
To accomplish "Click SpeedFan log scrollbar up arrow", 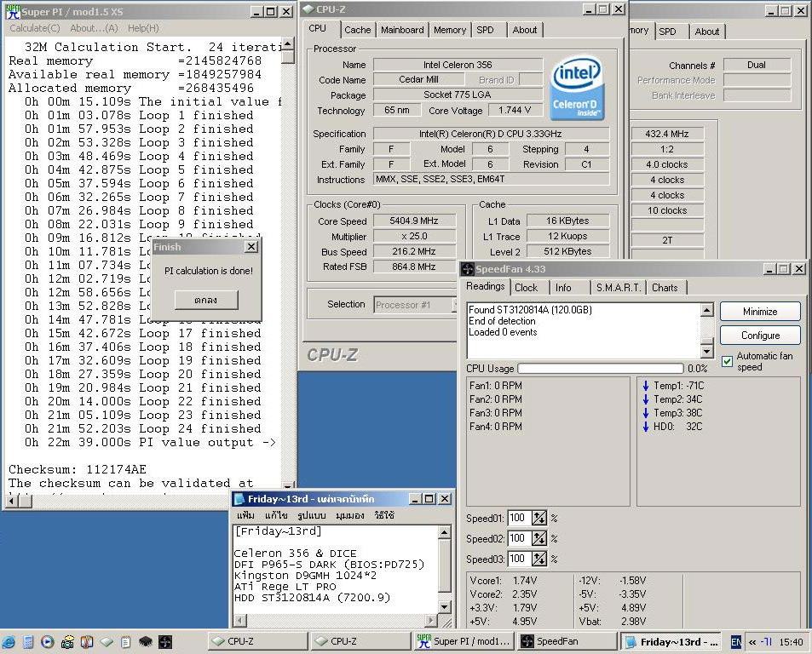I will (x=706, y=310).
